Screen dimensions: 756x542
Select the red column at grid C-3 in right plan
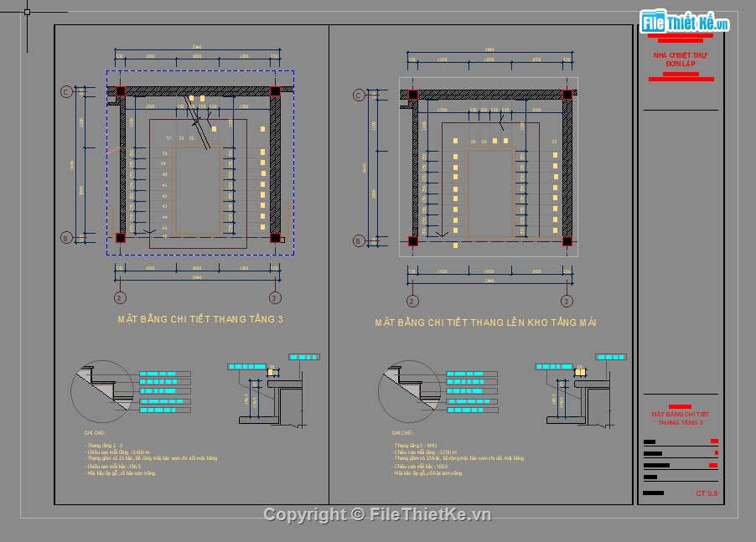(x=567, y=95)
